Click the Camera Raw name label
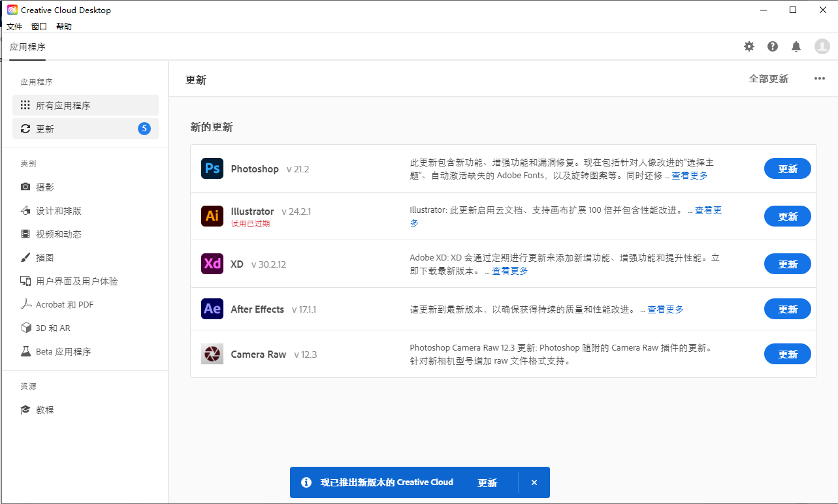The width and height of the screenshot is (838, 504). pos(259,354)
